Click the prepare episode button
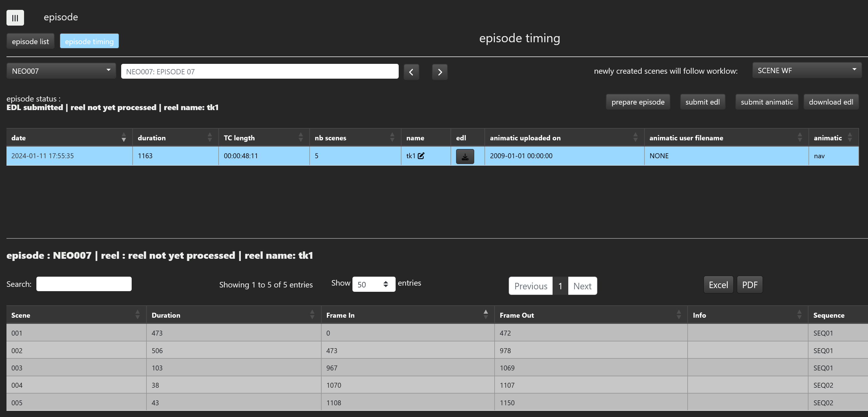The image size is (868, 417). pos(638,102)
